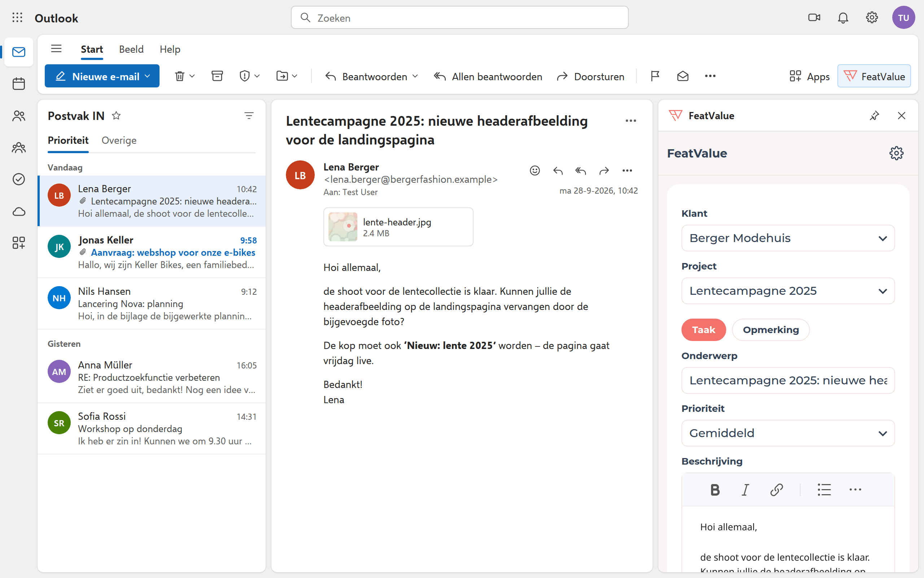Image resolution: width=924 pixels, height=578 pixels.
Task: Toggle favorite star for Postvak IN
Action: pyautogui.click(x=116, y=116)
